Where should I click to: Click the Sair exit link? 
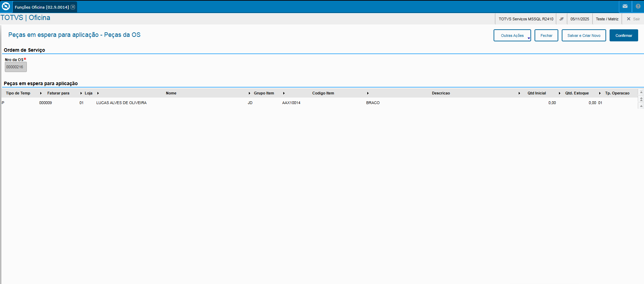coord(636,19)
